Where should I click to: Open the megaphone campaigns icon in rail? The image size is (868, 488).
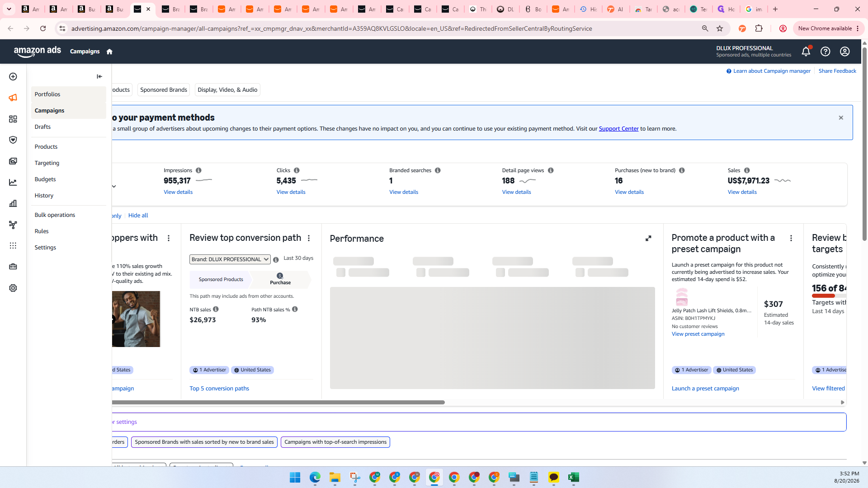pos(13,98)
